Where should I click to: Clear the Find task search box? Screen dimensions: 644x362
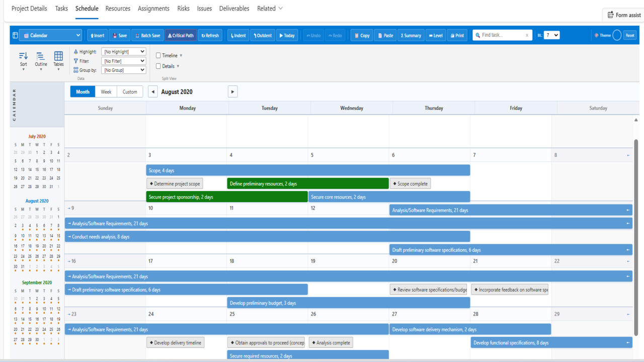click(527, 36)
